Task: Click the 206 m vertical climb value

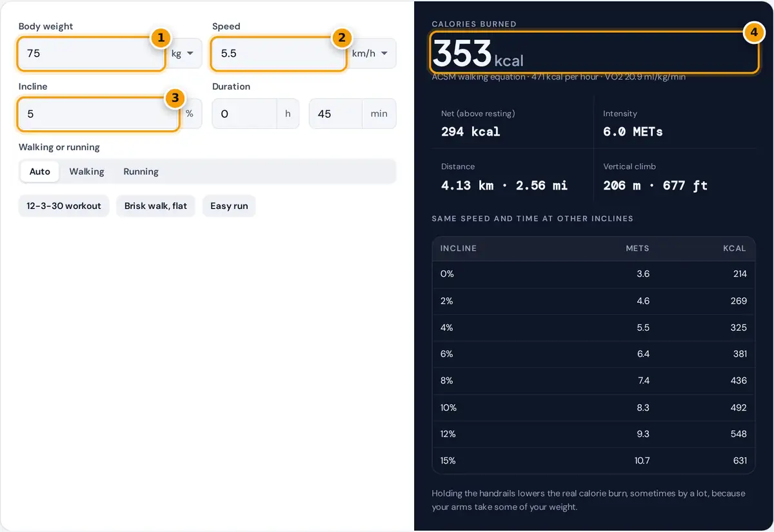Action: (655, 186)
